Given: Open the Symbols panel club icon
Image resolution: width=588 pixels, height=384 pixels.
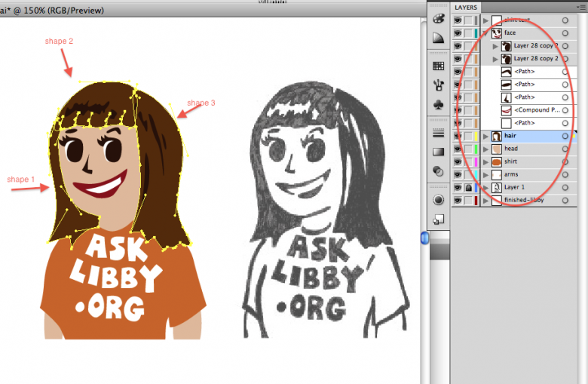Looking at the screenshot, I should [x=439, y=105].
